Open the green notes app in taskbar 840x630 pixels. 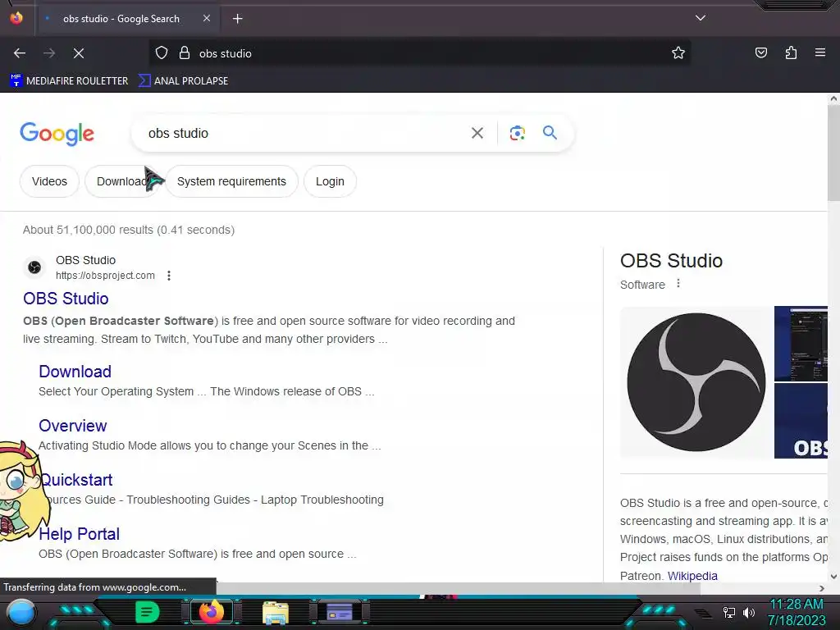148,612
